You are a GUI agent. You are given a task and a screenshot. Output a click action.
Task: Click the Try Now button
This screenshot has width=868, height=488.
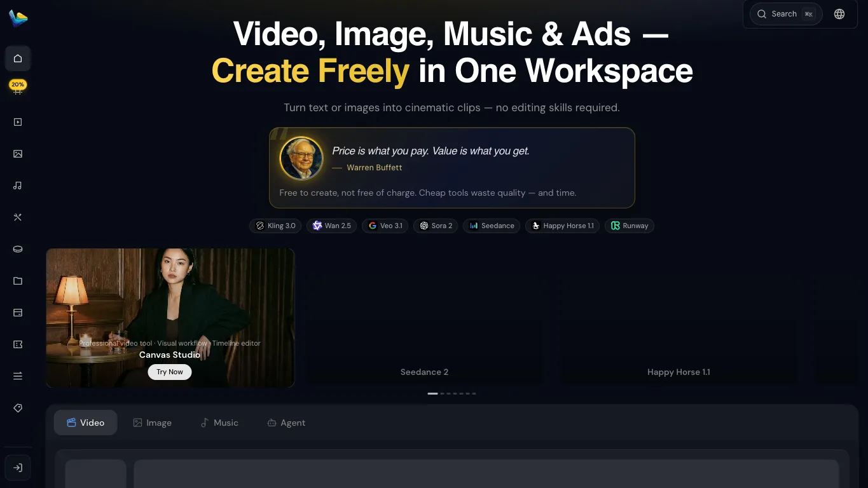(170, 372)
